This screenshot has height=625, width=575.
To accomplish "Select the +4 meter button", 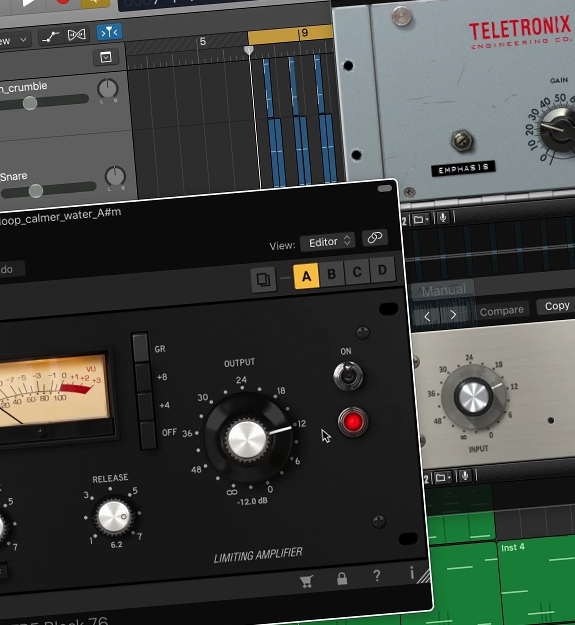I will [146, 406].
